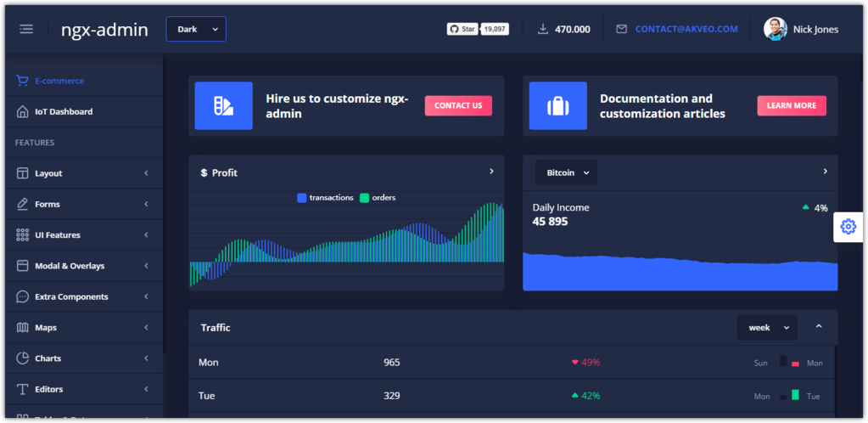Toggle the transactions legend swatch

(x=302, y=197)
